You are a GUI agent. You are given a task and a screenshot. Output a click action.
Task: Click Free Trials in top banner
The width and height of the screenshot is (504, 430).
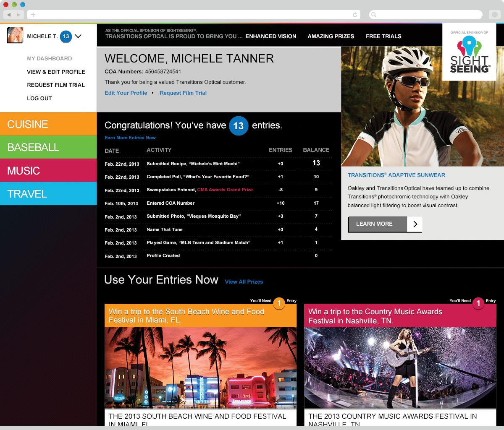click(383, 36)
